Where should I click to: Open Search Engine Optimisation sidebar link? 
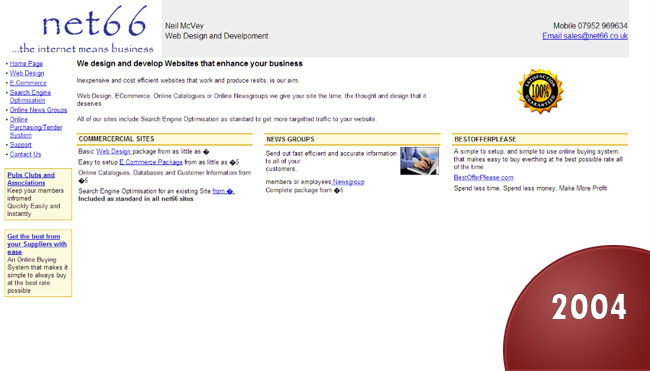(x=30, y=96)
